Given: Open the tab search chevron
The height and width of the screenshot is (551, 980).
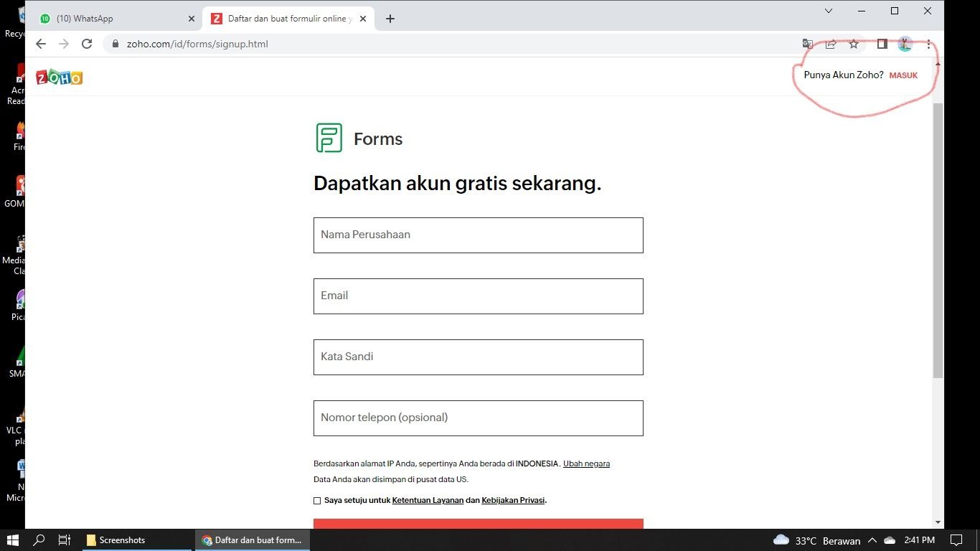Looking at the screenshot, I should [x=829, y=11].
